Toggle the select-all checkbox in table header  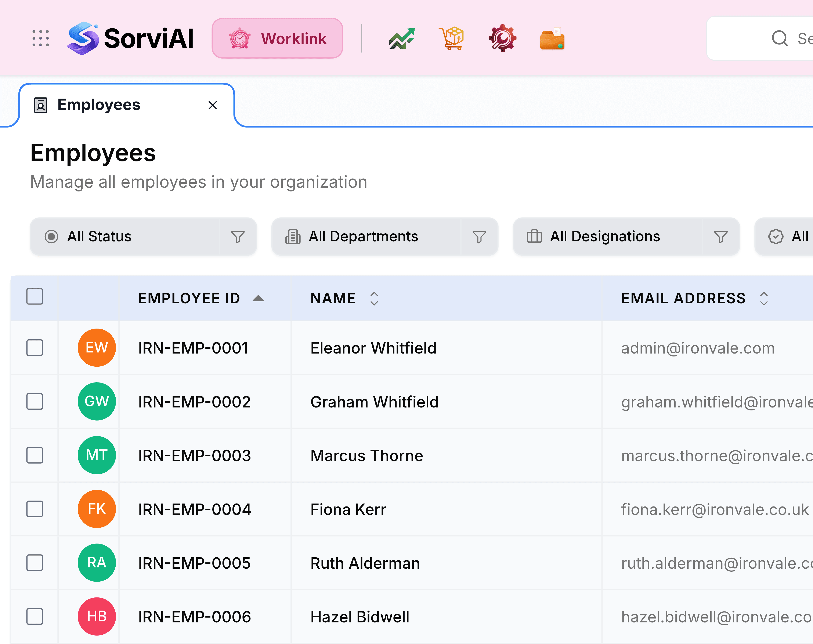point(35,297)
